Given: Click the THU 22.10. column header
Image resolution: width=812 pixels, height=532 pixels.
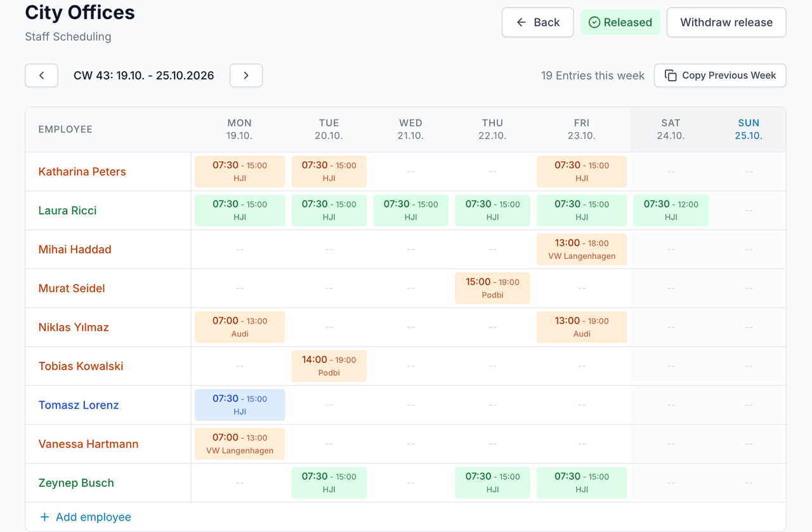Looking at the screenshot, I should pyautogui.click(x=492, y=129).
